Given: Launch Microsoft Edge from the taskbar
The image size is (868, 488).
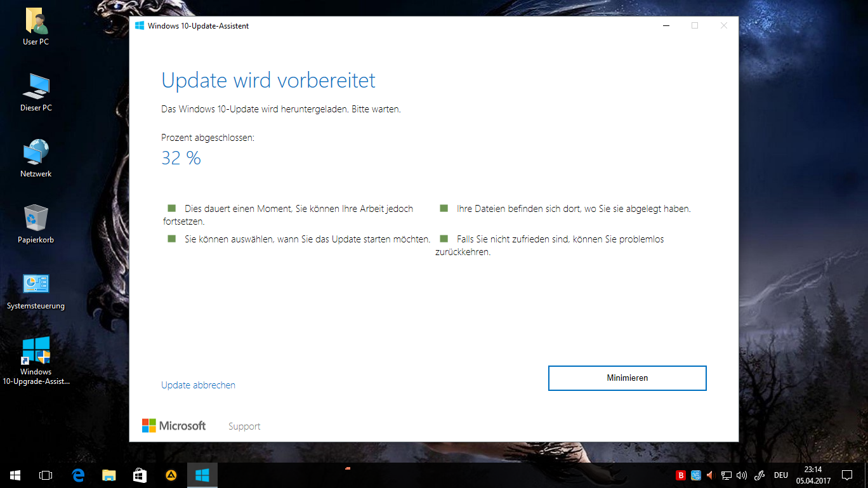Looking at the screenshot, I should 78,475.
